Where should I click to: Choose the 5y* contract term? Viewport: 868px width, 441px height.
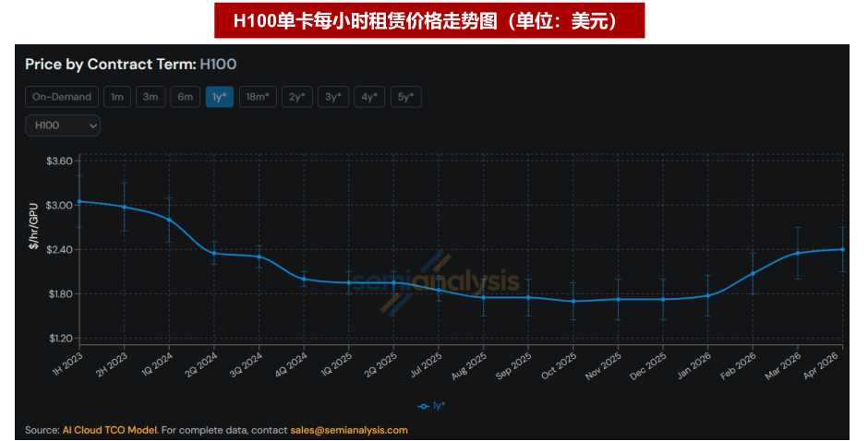[405, 97]
